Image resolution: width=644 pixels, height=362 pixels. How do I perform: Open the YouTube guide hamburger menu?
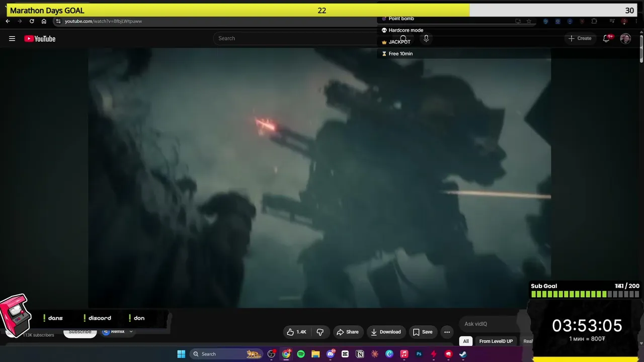click(12, 39)
